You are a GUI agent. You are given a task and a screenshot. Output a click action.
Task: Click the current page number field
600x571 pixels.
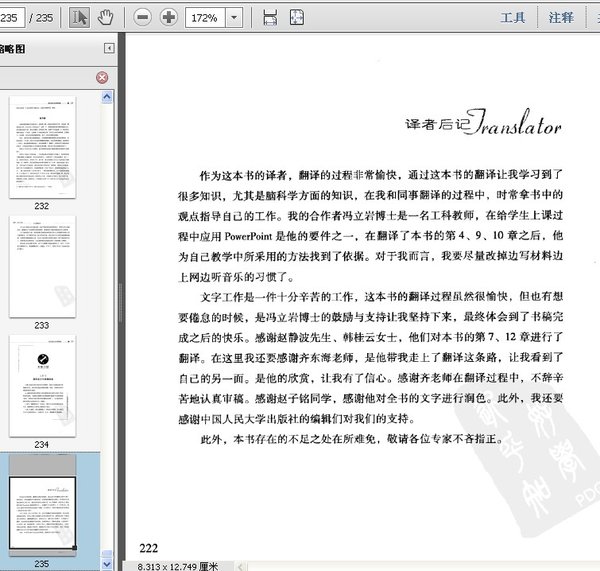(x=11, y=18)
